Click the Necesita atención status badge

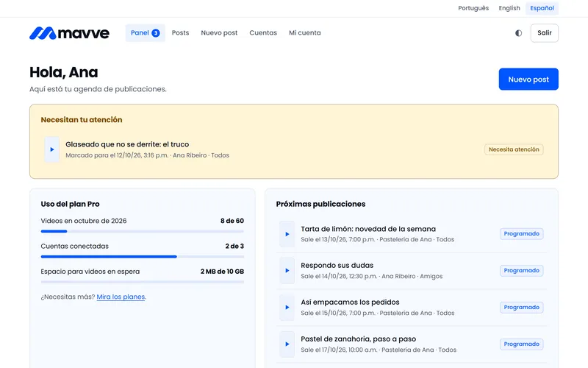pos(514,149)
